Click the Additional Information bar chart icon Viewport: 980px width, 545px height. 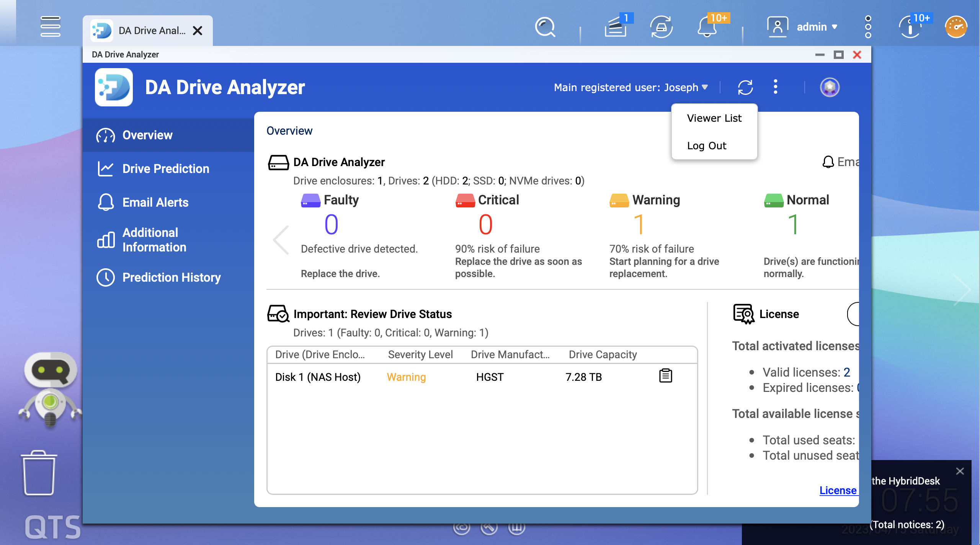[x=106, y=240]
